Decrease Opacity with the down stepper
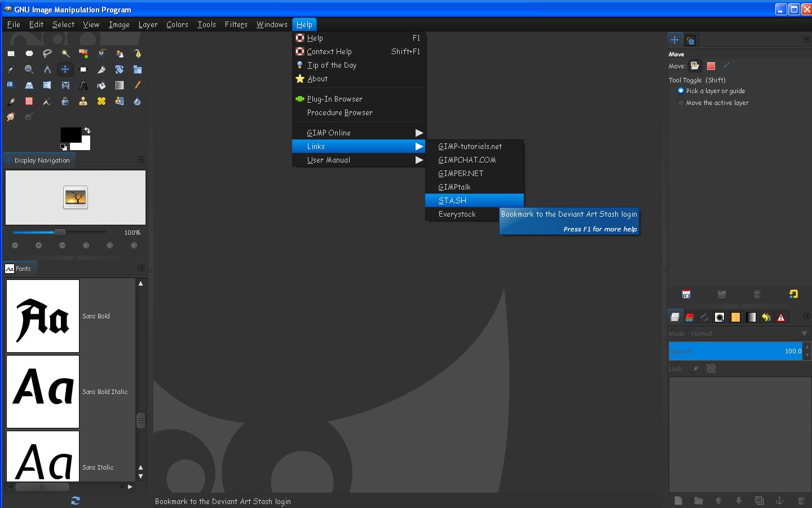812x508 pixels. 807,356
